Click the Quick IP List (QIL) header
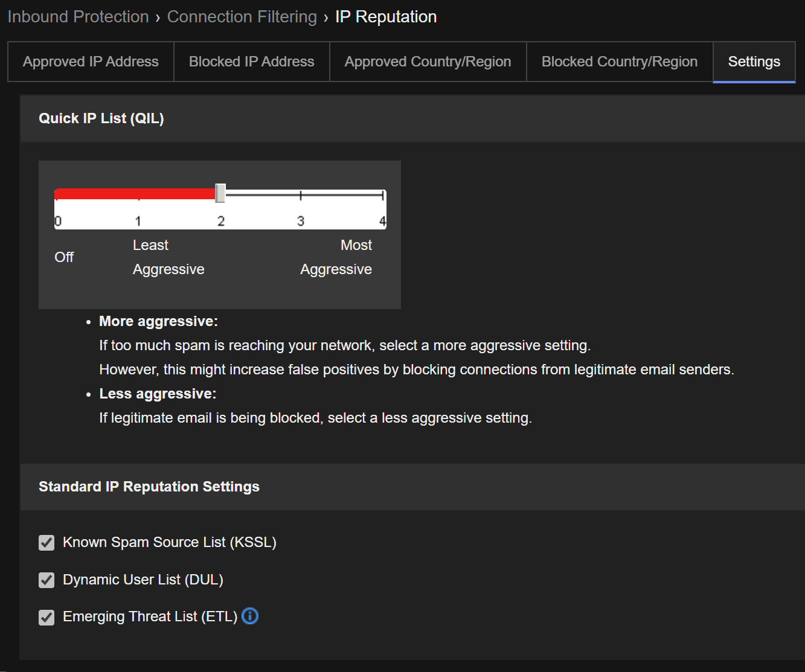 click(x=101, y=118)
